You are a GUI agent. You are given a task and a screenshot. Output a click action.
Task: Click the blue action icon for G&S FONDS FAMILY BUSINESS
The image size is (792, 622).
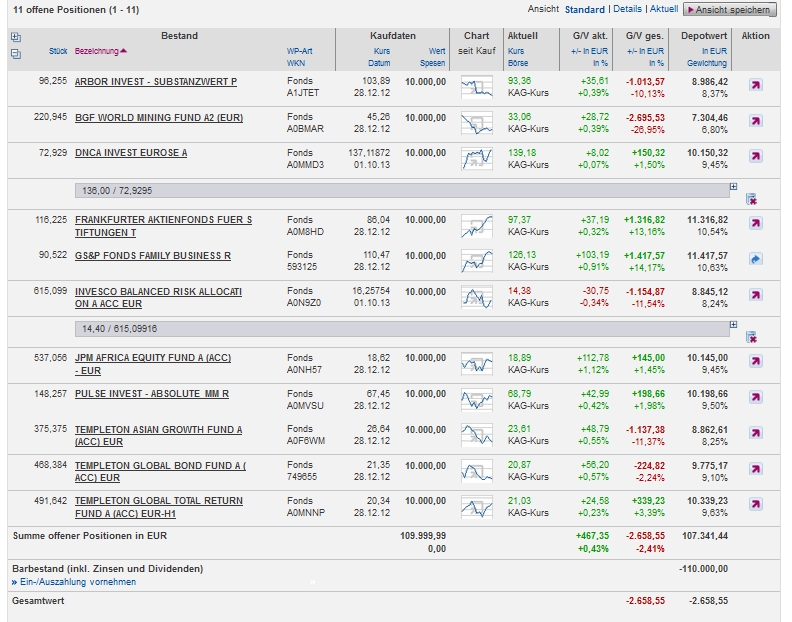pos(755,260)
